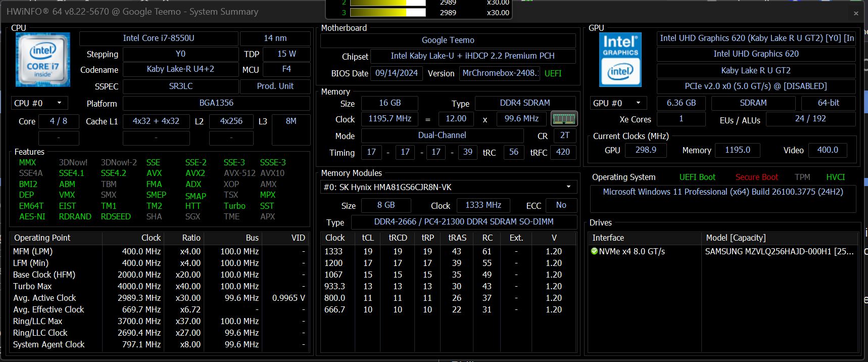This screenshot has width=868, height=362.
Task: Open the CPU #0 selector dropdown
Action: pos(39,103)
